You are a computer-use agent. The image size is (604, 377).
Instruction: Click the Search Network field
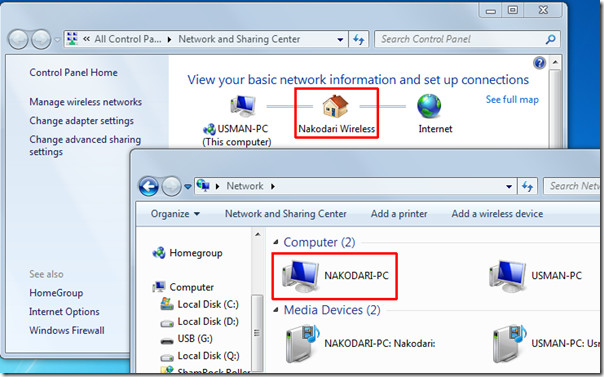pos(573,186)
